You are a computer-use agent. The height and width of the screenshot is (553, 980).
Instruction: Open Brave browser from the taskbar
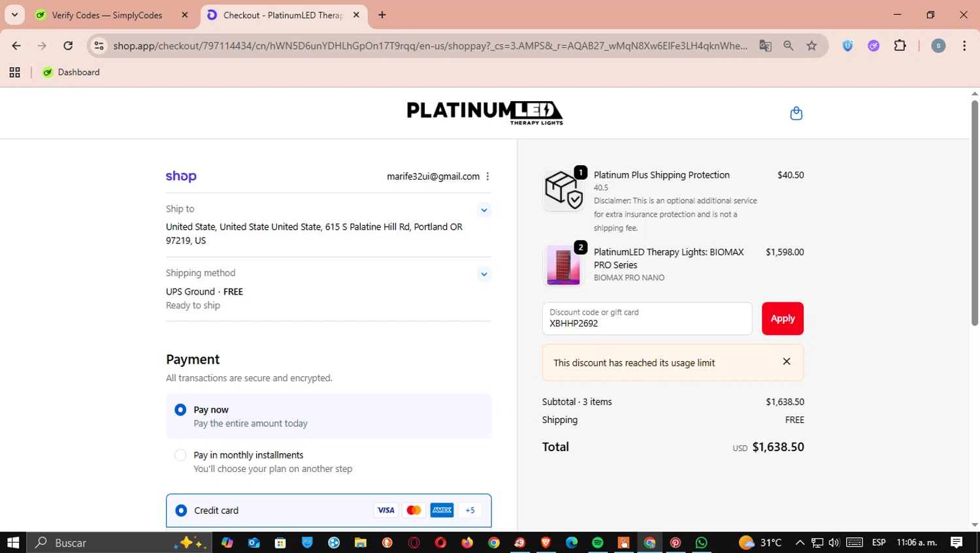546,543
